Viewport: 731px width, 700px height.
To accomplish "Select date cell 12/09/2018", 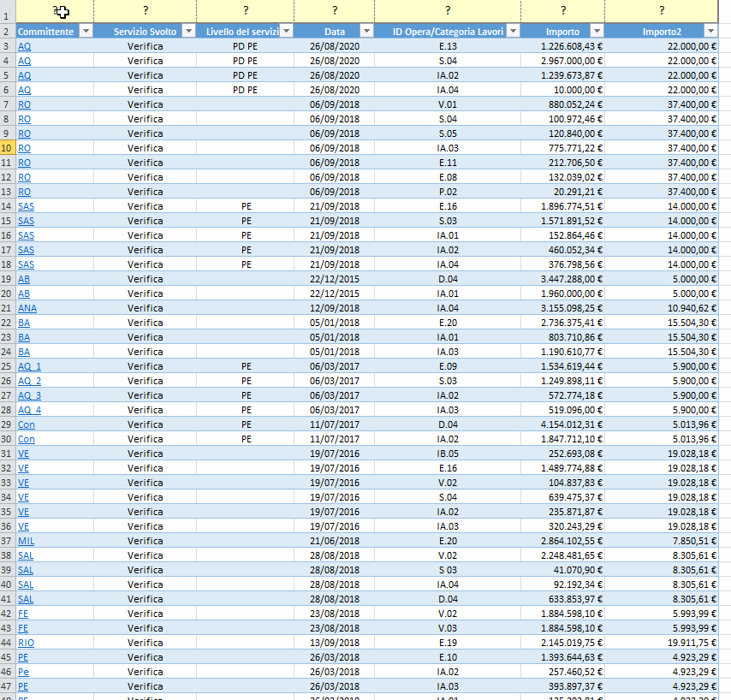I will click(335, 308).
